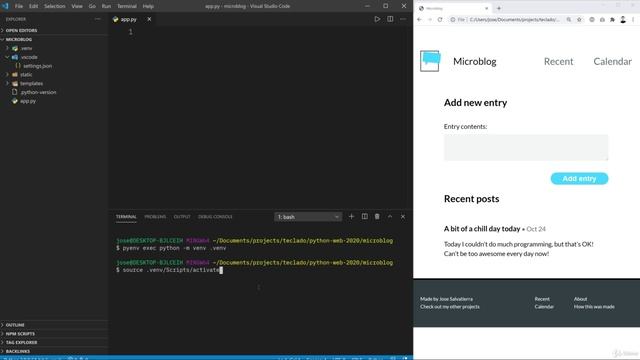640x360 pixels.
Task: Split the terminal pane
Action: [x=364, y=217]
